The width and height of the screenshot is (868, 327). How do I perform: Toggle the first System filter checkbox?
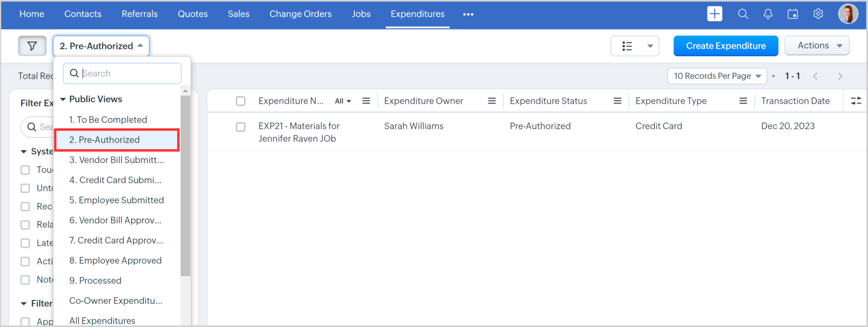[25, 170]
